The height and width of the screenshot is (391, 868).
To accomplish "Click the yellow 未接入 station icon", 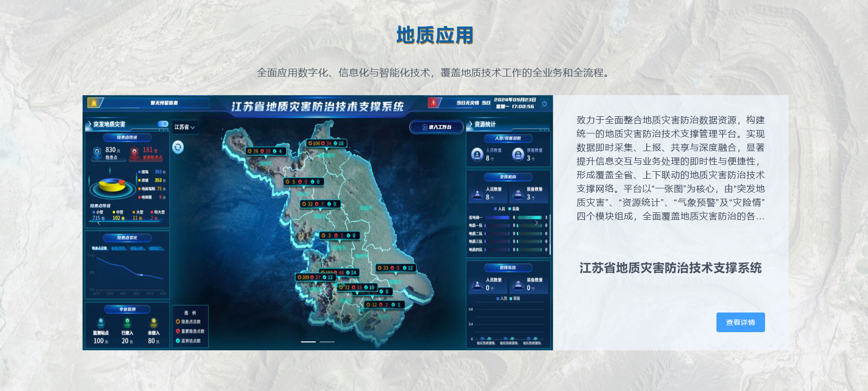I will click(x=153, y=323).
